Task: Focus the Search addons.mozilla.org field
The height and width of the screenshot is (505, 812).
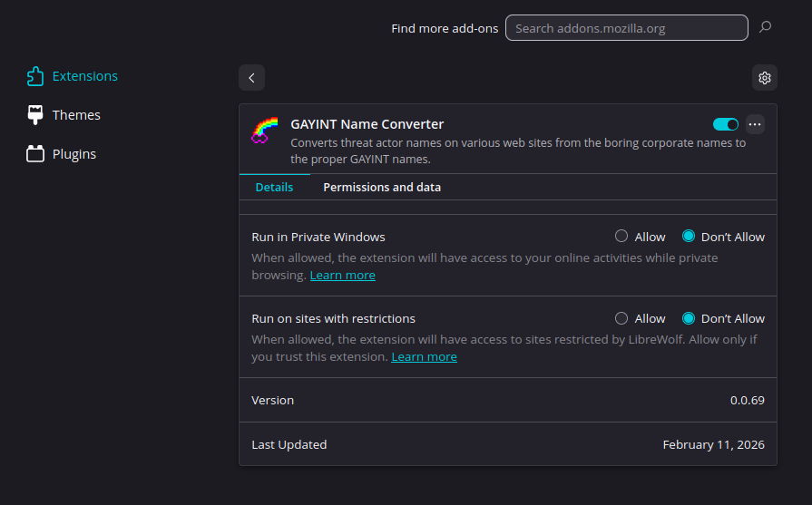Action: click(x=626, y=28)
